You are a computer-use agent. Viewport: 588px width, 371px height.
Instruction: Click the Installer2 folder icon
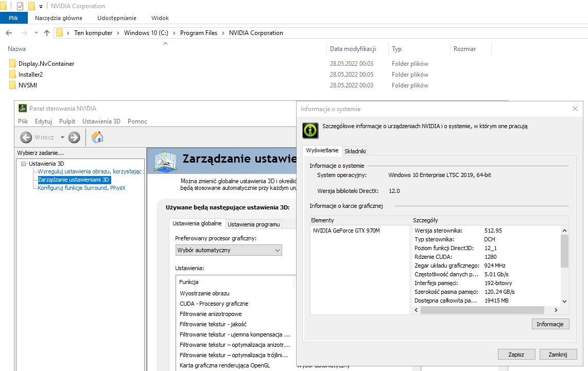[x=12, y=74]
